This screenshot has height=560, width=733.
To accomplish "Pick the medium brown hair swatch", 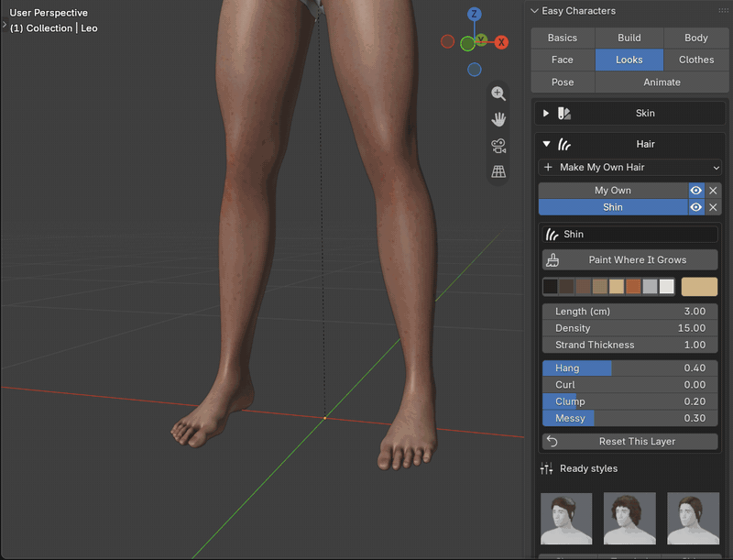I will 583,287.
